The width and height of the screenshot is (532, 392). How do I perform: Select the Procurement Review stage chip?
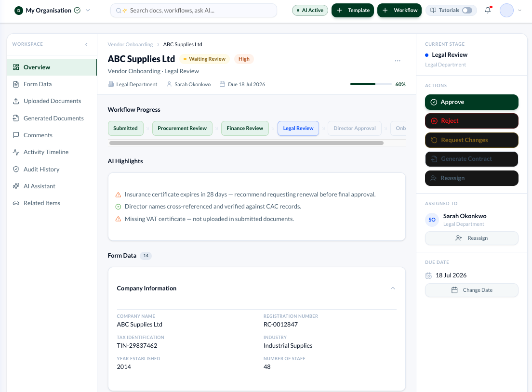pyautogui.click(x=182, y=128)
